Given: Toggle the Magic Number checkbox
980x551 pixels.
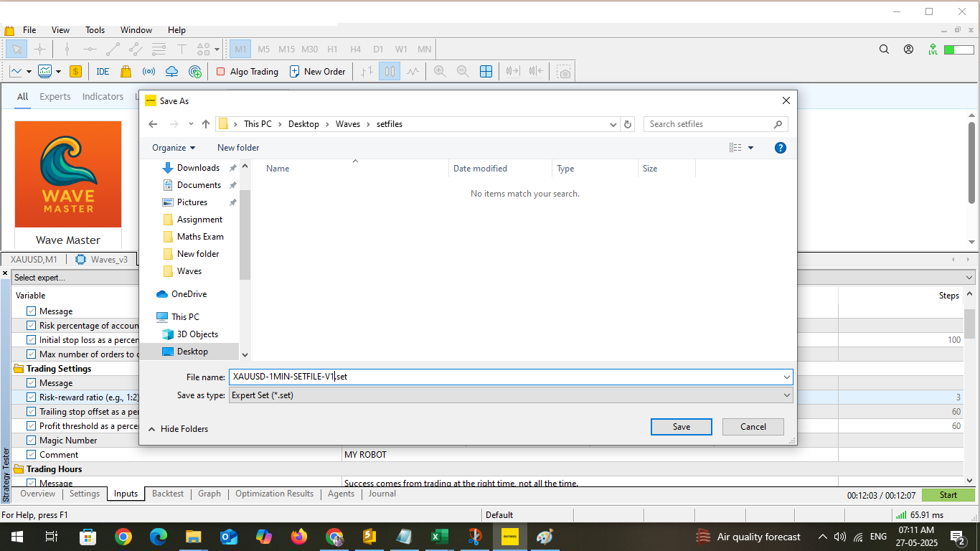Looking at the screenshot, I should click(32, 441).
